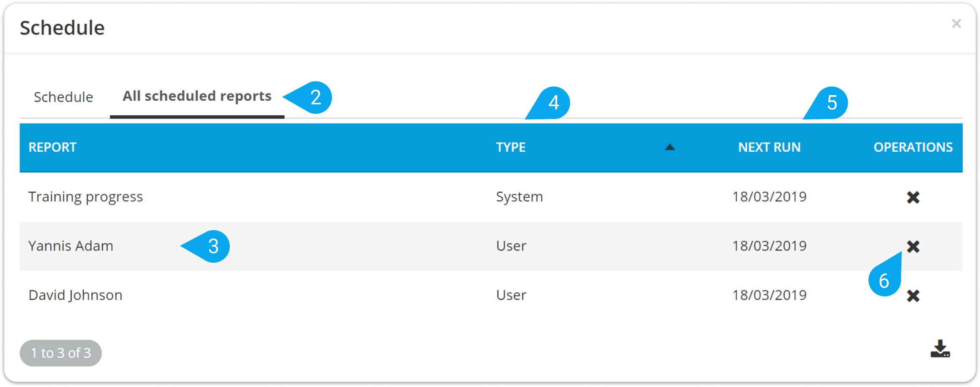This screenshot has height=387, width=980.
Task: Delete the Training progress scheduled report
Action: click(913, 197)
